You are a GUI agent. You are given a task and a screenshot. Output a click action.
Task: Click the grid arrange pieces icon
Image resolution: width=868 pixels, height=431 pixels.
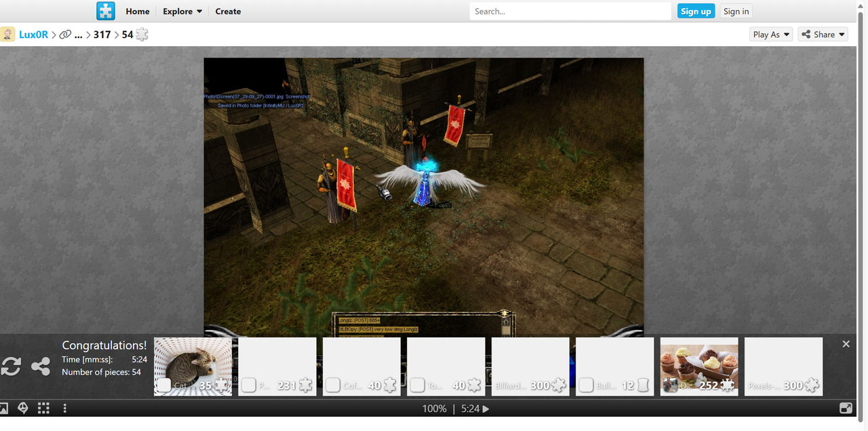pyautogui.click(x=44, y=408)
